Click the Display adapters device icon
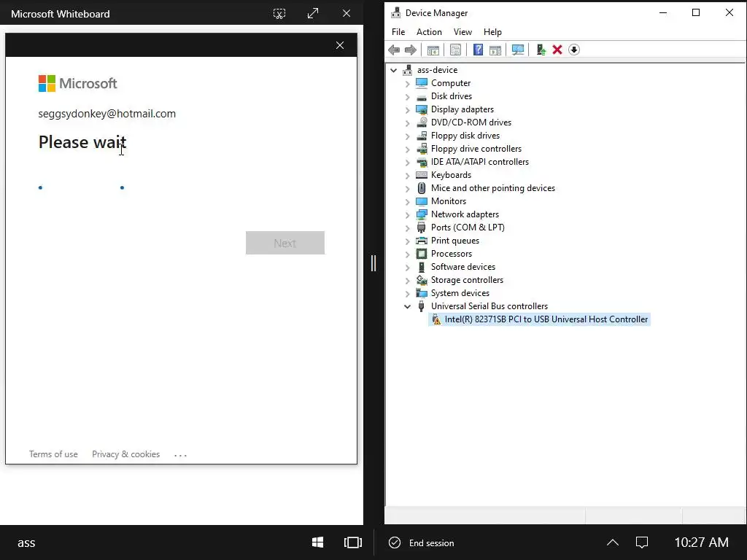The image size is (747, 560). [x=422, y=109]
